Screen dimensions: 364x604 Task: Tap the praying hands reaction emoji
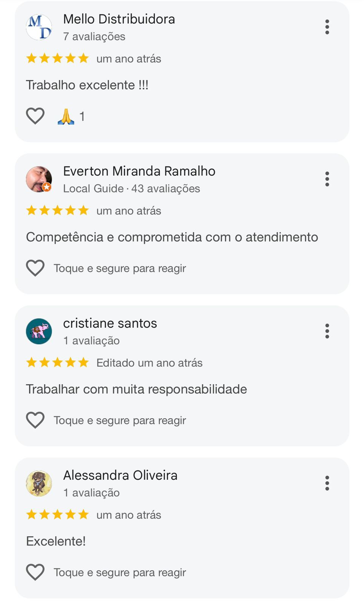click(66, 116)
